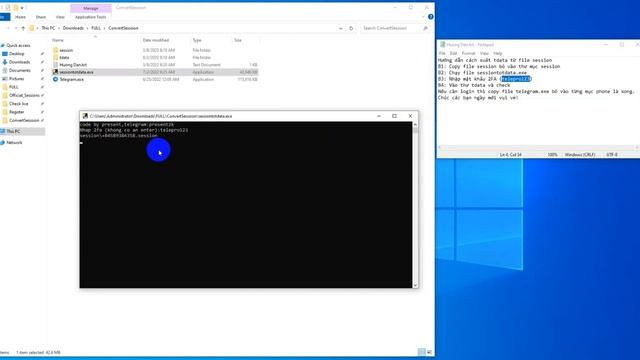Click Downloads in address breadcrumb

point(73,28)
